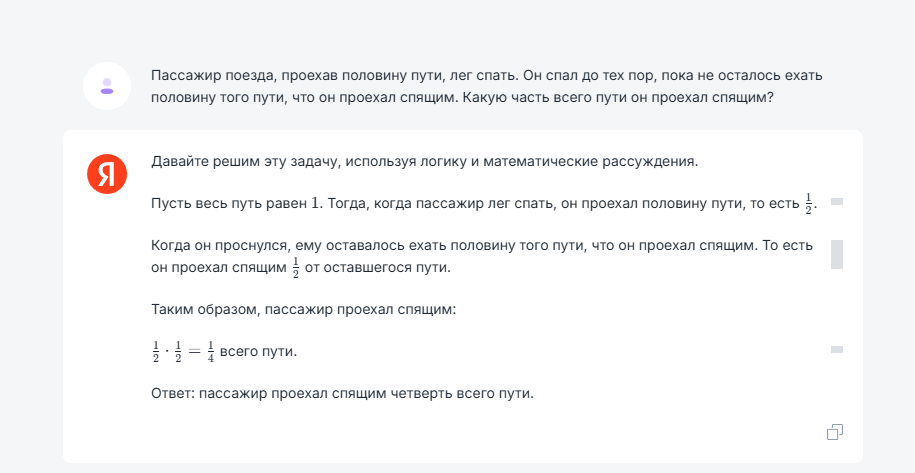Click the paragraph starting 'Когда он проснулся'
The image size is (915, 473).
coord(481,256)
